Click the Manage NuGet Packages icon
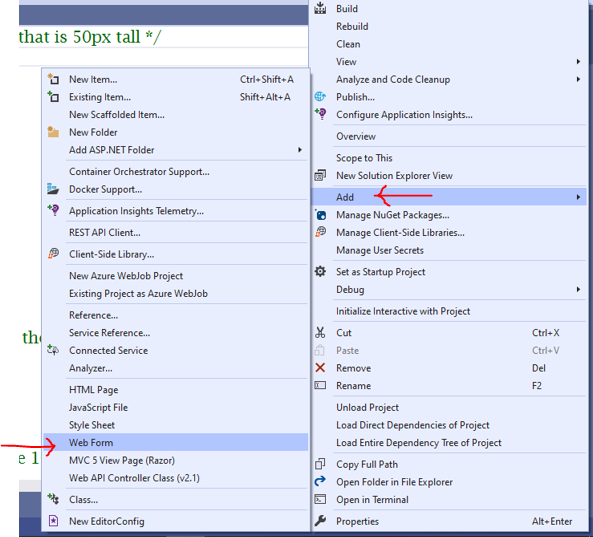Image resolution: width=593 pixels, height=537 pixels. (x=321, y=215)
